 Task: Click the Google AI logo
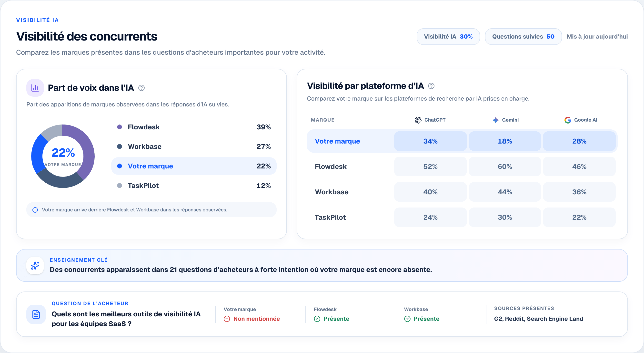568,120
